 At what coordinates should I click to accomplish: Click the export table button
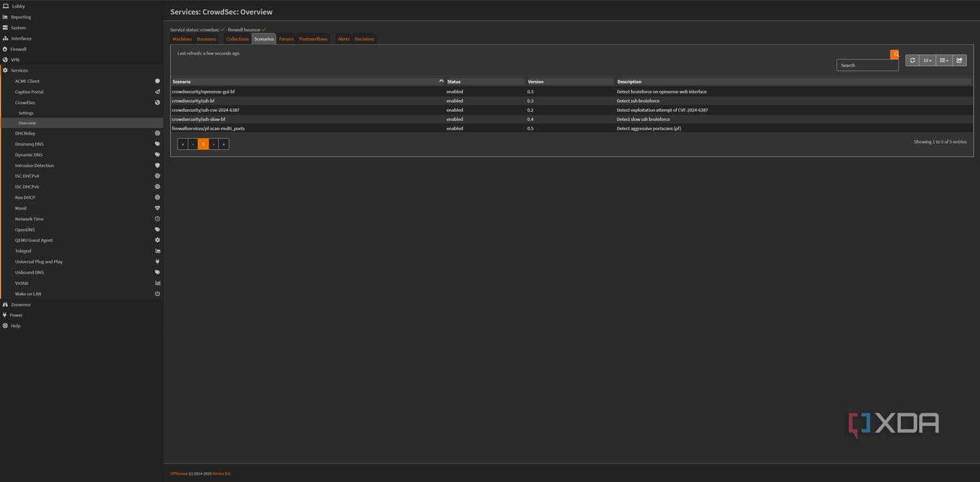960,60
